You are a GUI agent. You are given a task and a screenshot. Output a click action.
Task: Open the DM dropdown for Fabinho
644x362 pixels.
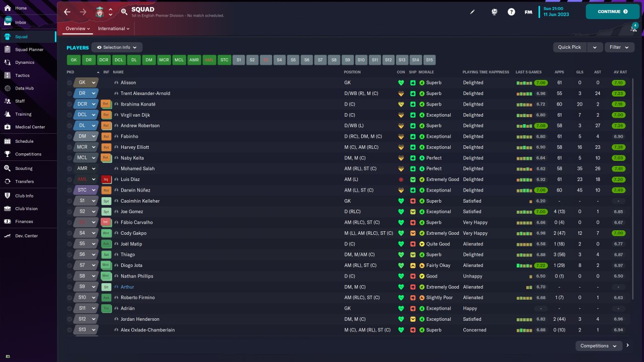pyautogui.click(x=85, y=136)
